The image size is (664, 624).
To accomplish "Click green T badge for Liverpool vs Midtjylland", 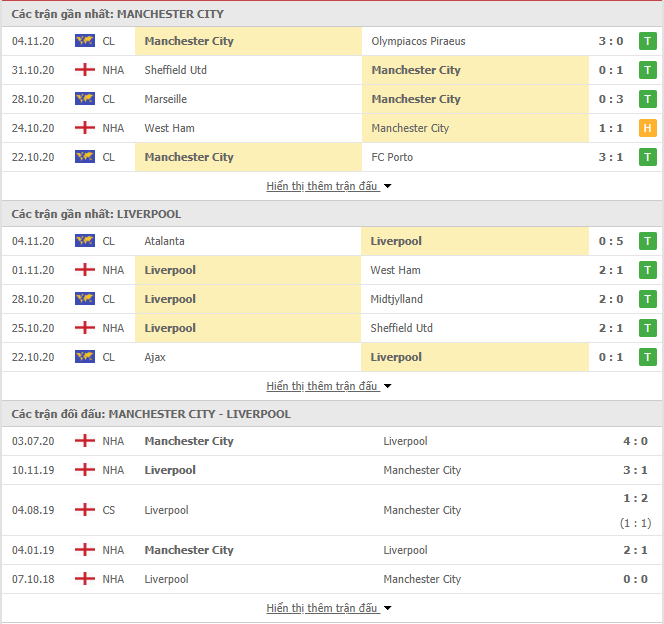I will coord(647,299).
